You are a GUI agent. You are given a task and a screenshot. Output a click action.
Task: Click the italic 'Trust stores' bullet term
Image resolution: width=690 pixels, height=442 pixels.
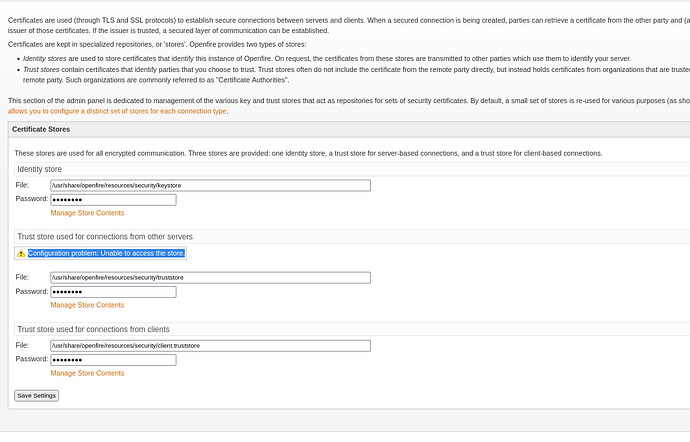(40, 69)
